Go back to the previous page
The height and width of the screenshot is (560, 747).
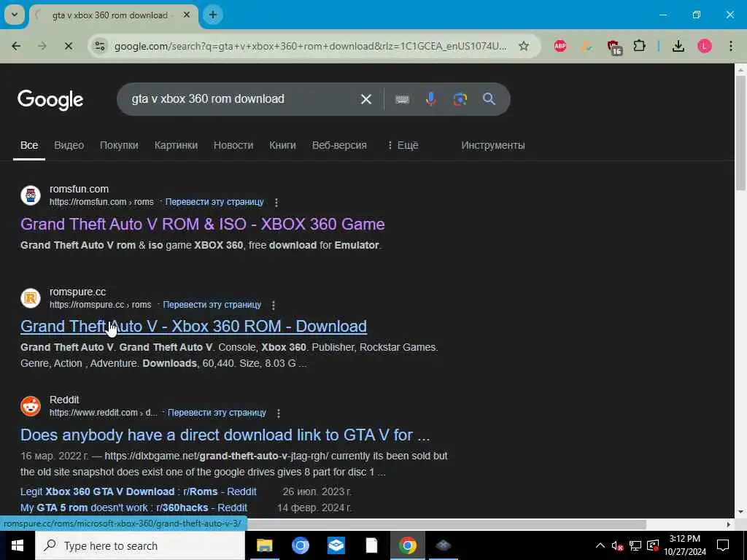pyautogui.click(x=16, y=46)
